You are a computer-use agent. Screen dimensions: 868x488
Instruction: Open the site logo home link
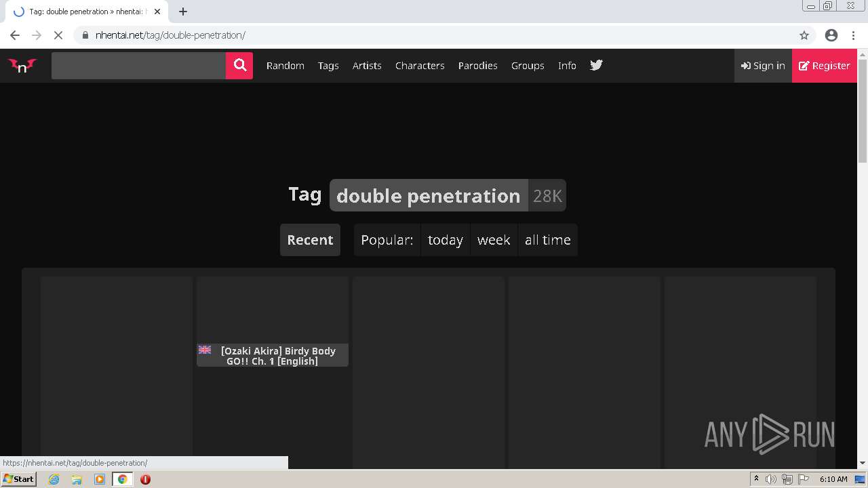(x=22, y=66)
